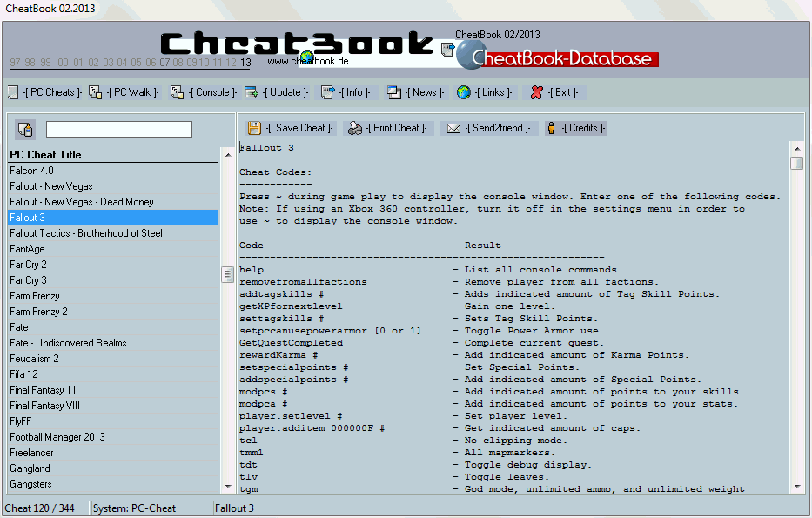Click the cheat text scroll up arrow

click(x=797, y=149)
